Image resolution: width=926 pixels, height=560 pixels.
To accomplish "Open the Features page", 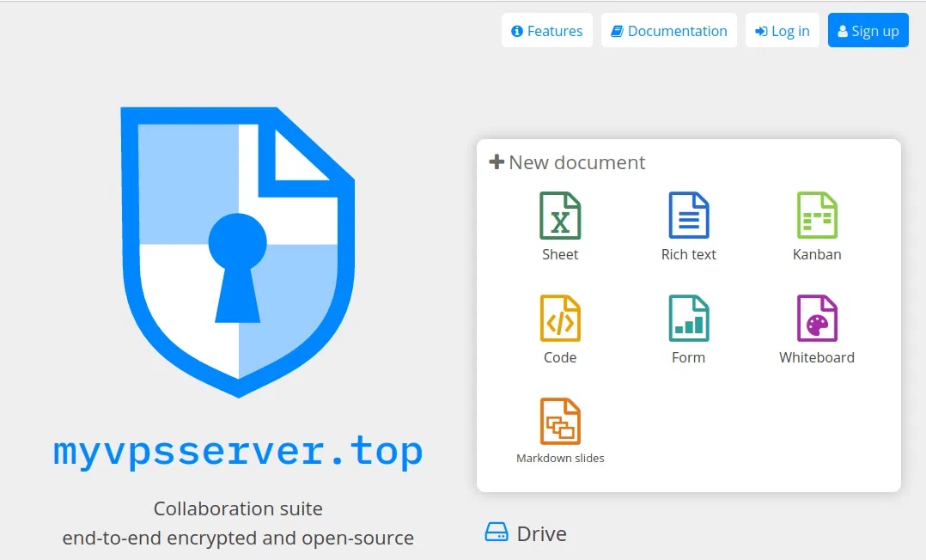I will (547, 31).
